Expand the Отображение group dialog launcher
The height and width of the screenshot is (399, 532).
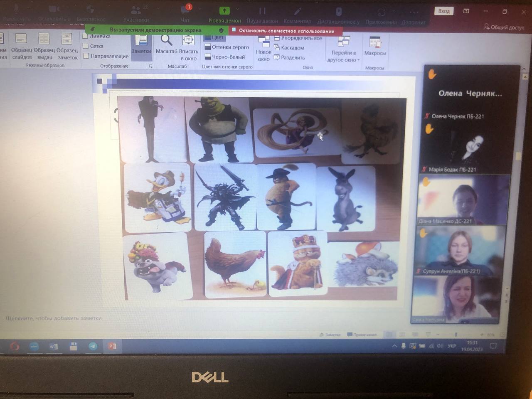coord(150,66)
